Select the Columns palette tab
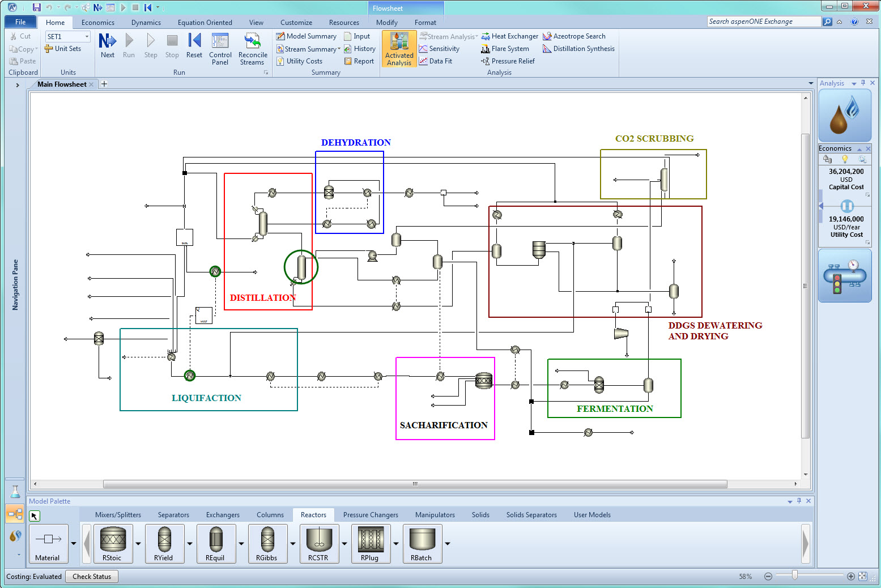Viewport: 881px width, 588px height. pos(270,515)
